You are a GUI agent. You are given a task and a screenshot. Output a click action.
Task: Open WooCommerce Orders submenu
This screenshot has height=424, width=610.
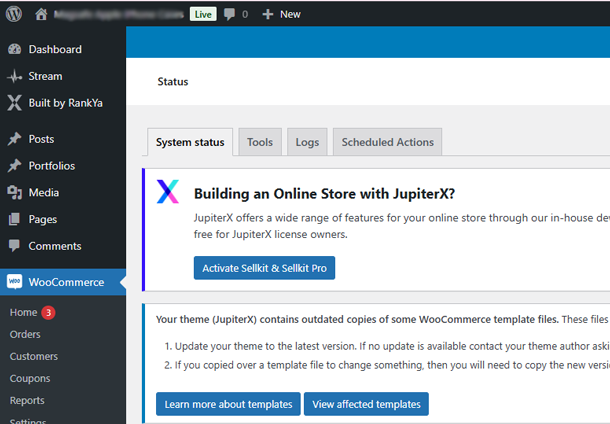[x=25, y=334]
